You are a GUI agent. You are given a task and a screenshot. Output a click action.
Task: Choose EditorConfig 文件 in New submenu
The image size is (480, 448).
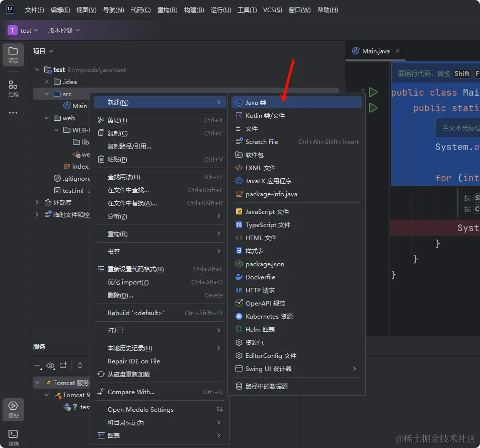pos(296,356)
